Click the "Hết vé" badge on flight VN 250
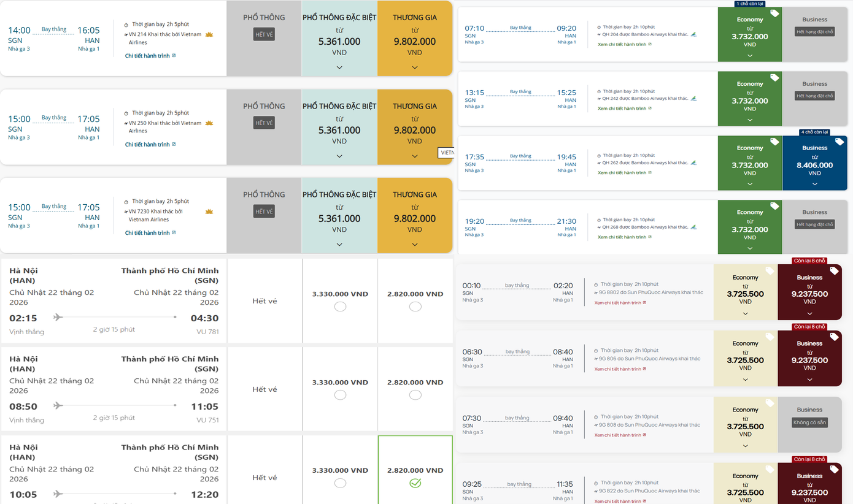The width and height of the screenshot is (853, 504). tap(264, 123)
